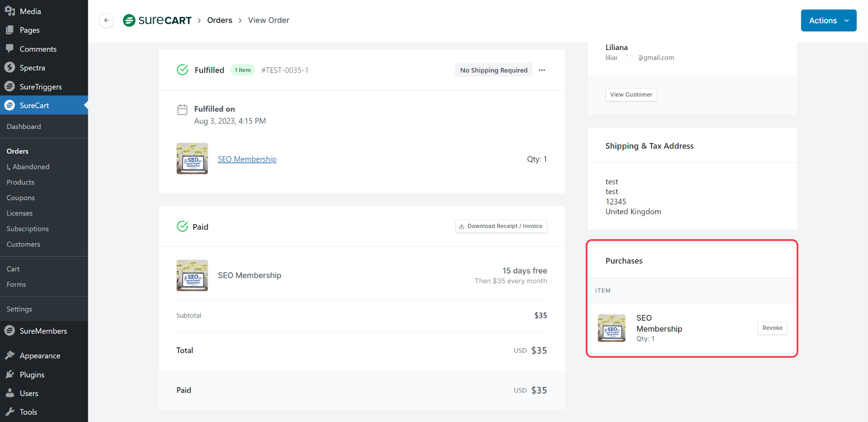Click SEO Membership thumbnail in Purchases
This screenshot has width=868, height=422.
611,328
